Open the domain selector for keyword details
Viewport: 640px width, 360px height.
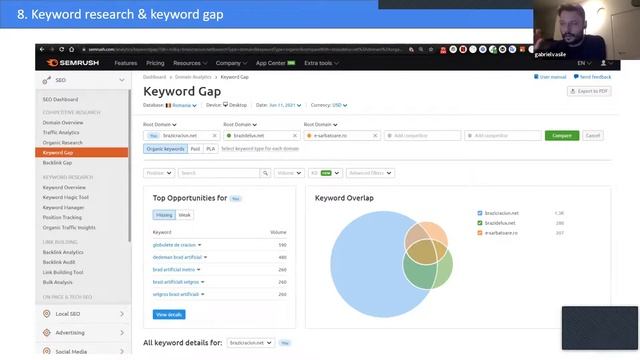pyautogui.click(x=251, y=343)
